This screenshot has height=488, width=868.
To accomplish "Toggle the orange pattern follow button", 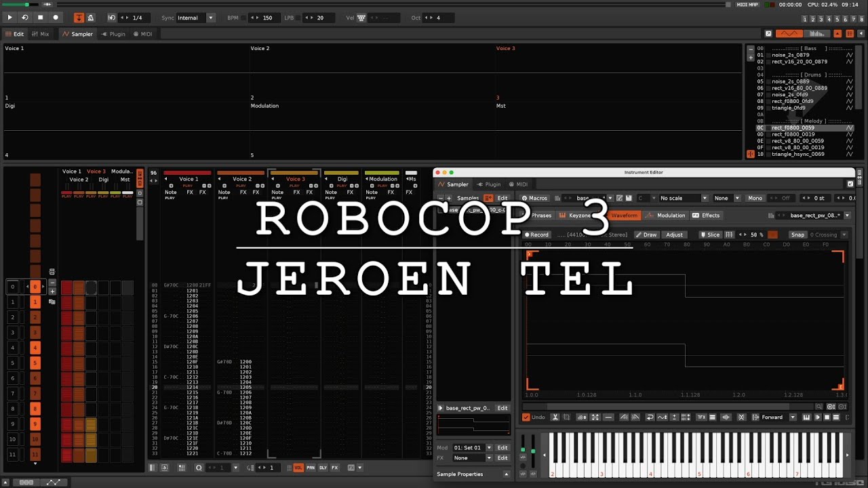I will pos(79,18).
